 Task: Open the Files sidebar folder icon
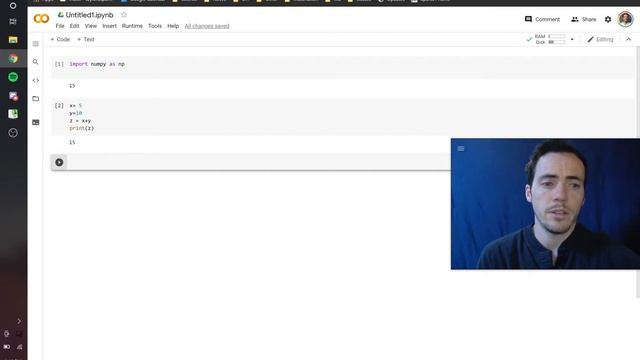(x=36, y=98)
